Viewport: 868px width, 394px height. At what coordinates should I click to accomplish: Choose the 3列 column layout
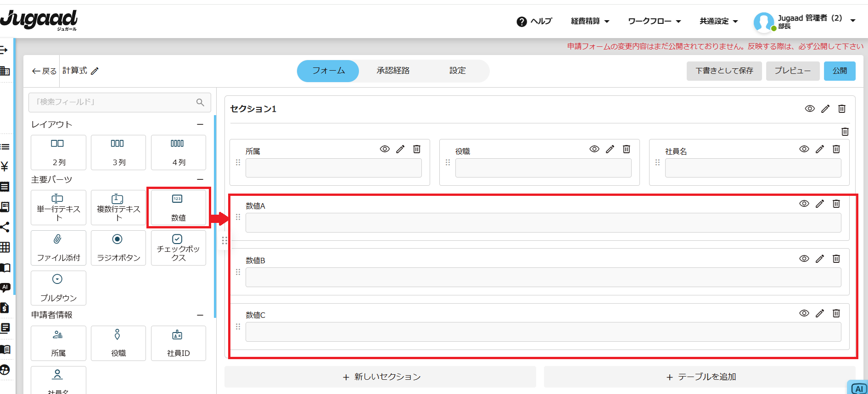(118, 152)
